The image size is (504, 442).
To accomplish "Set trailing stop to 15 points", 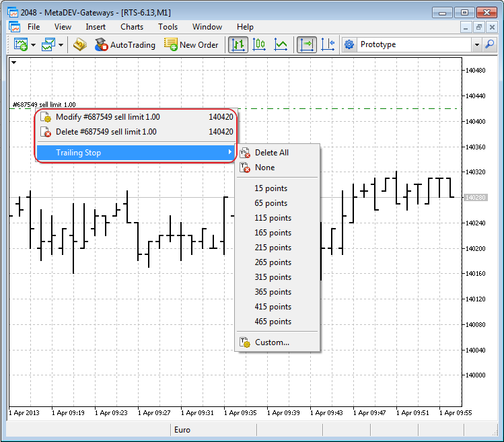I will point(277,188).
